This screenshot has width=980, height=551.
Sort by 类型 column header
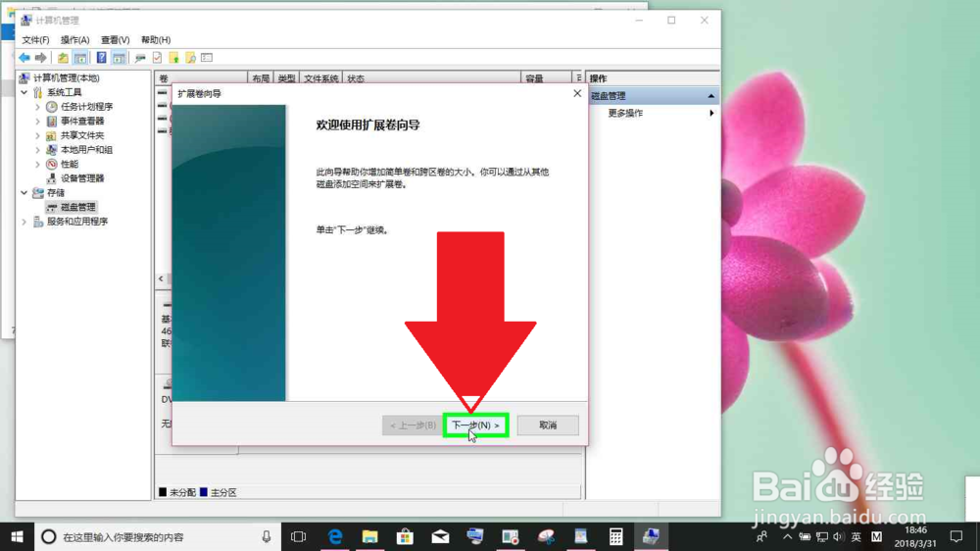coord(287,78)
